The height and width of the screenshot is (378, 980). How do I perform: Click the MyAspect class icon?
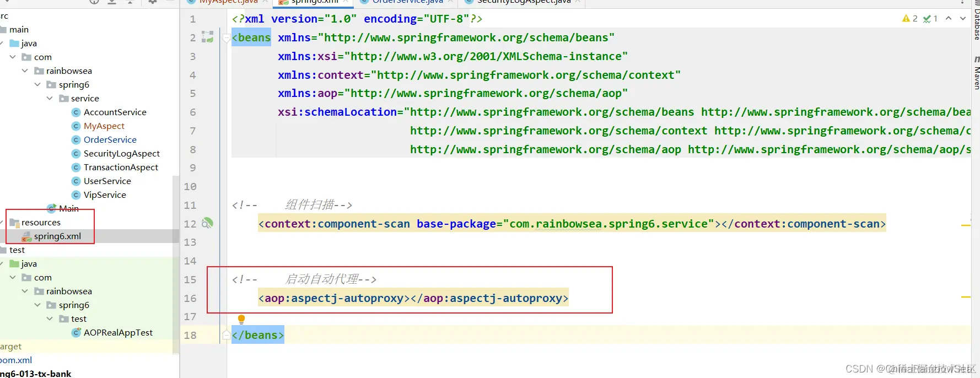tap(76, 126)
